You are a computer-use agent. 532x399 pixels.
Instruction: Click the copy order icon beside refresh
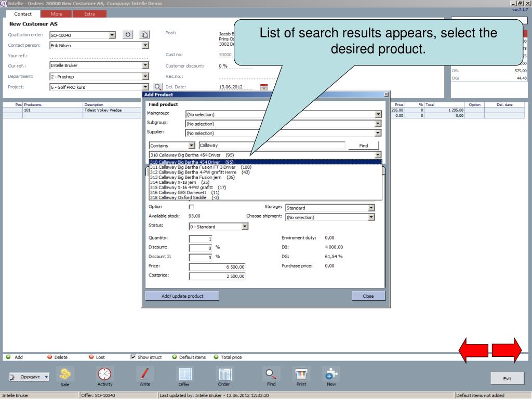pyautogui.click(x=144, y=35)
